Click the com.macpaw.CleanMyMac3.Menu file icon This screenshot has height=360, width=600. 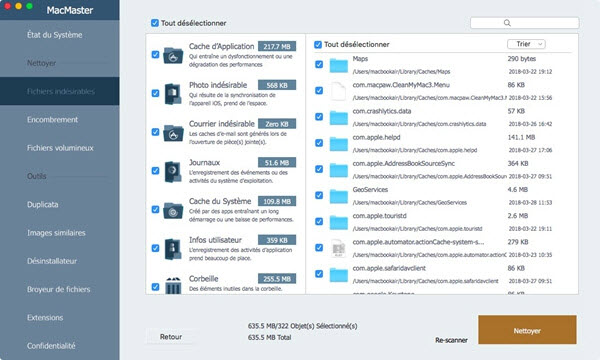339,91
